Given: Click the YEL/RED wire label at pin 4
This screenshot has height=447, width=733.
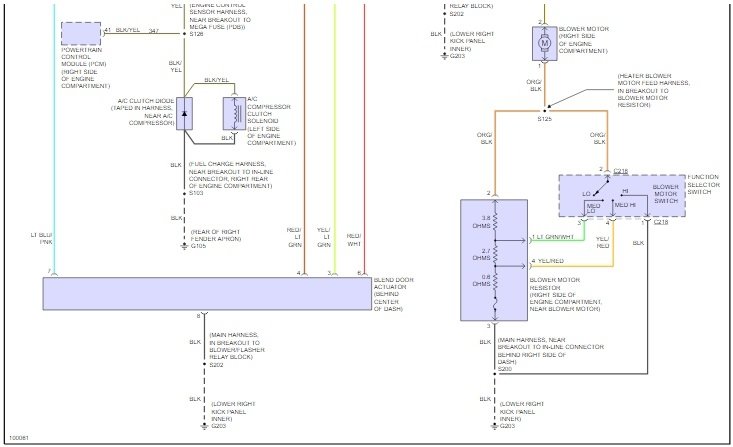Looking at the screenshot, I should tap(550, 261).
